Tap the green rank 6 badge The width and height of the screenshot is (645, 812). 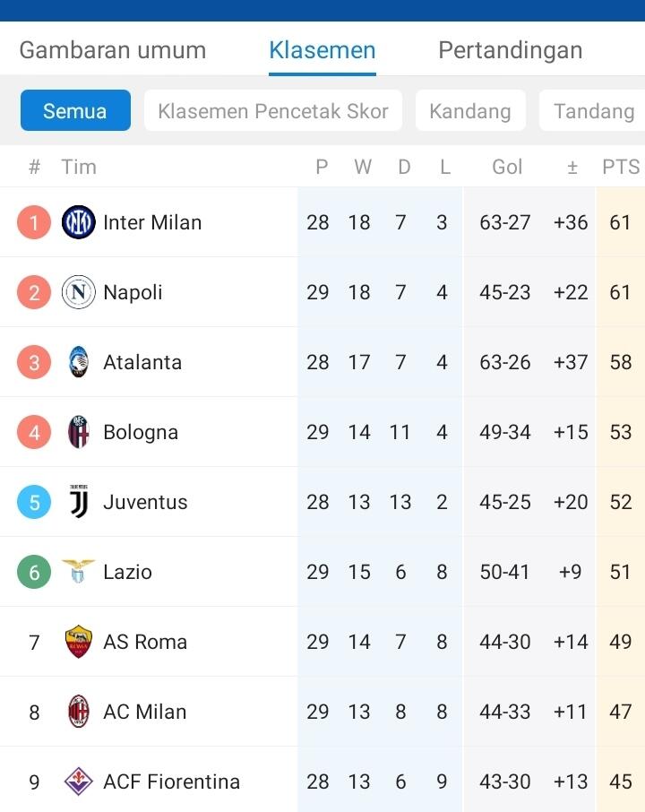pos(34,572)
